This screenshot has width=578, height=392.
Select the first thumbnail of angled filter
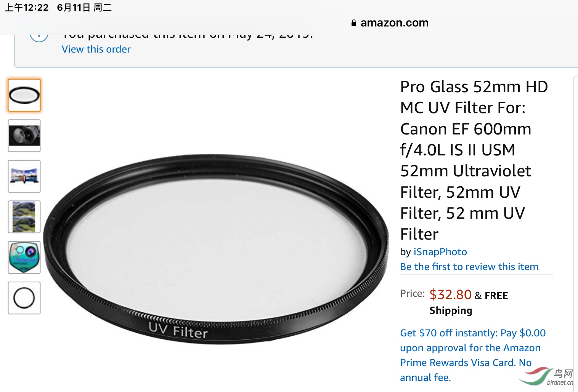pos(24,95)
